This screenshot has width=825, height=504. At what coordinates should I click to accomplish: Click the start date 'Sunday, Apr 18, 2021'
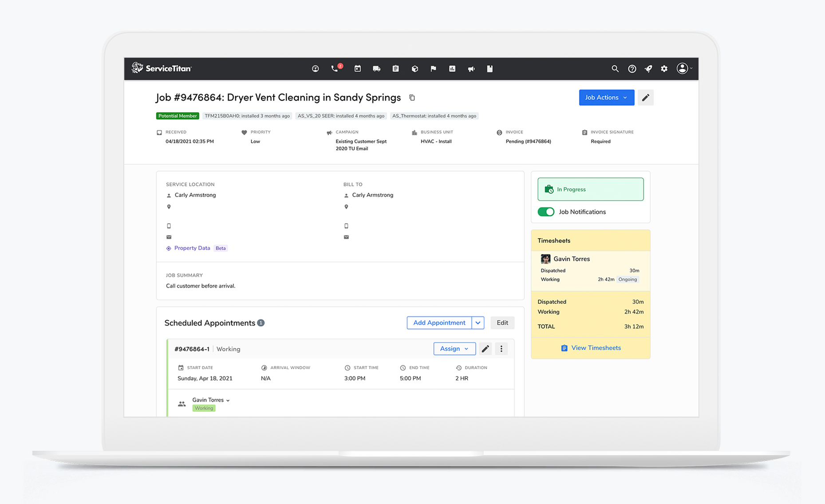tap(205, 378)
